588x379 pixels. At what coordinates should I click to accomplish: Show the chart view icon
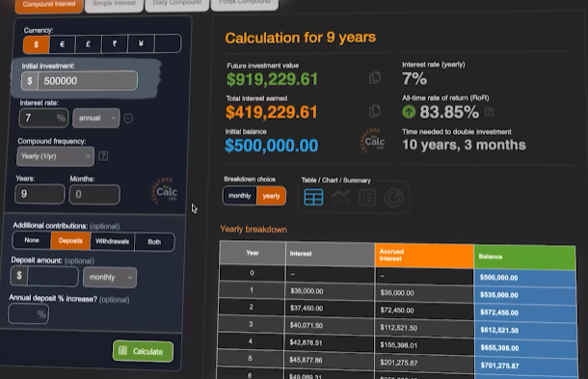[340, 198]
